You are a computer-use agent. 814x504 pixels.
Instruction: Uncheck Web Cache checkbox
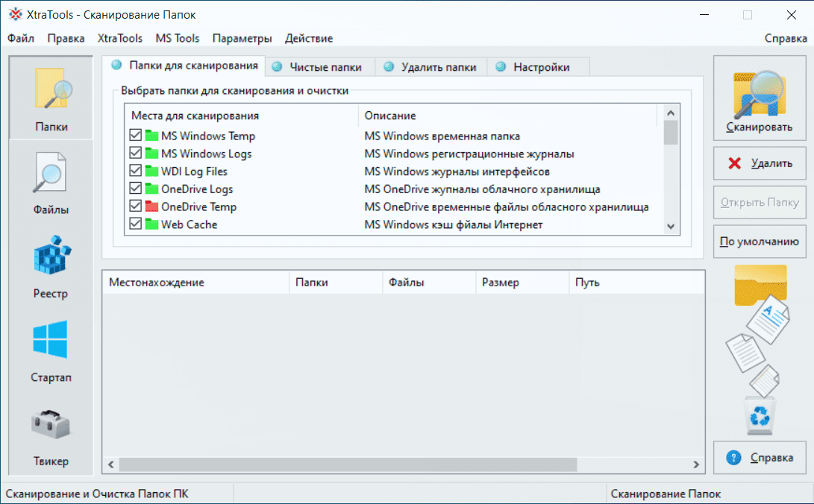pyautogui.click(x=136, y=224)
